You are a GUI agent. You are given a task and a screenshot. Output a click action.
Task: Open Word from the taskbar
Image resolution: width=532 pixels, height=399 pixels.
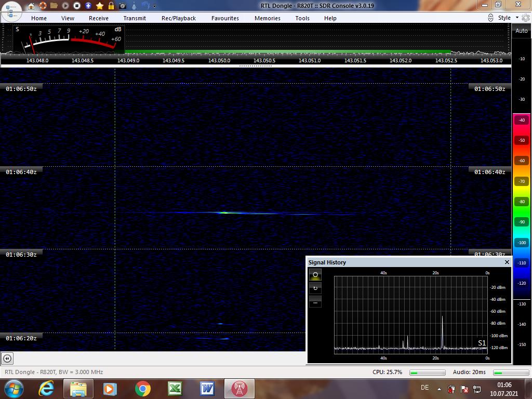207,389
